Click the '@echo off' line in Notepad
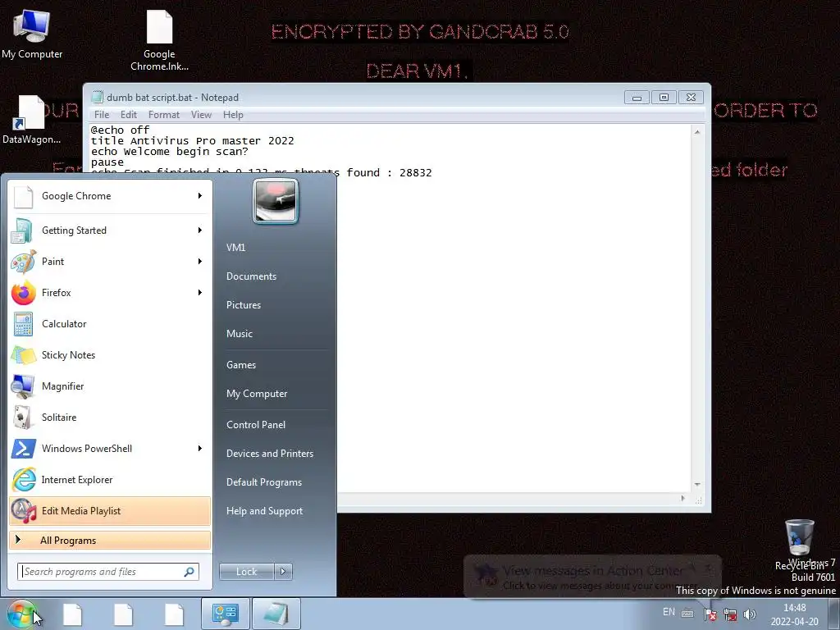This screenshot has height=630, width=840. (x=120, y=130)
